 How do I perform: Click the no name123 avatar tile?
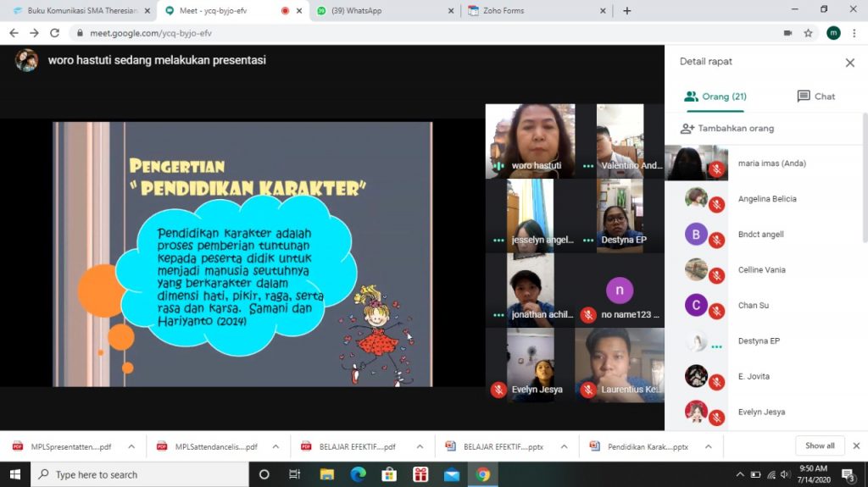point(620,291)
